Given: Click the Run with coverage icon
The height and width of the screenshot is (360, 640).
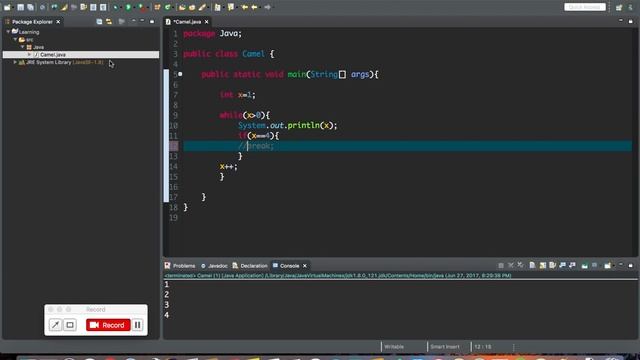Looking at the screenshot, I should 141,7.
